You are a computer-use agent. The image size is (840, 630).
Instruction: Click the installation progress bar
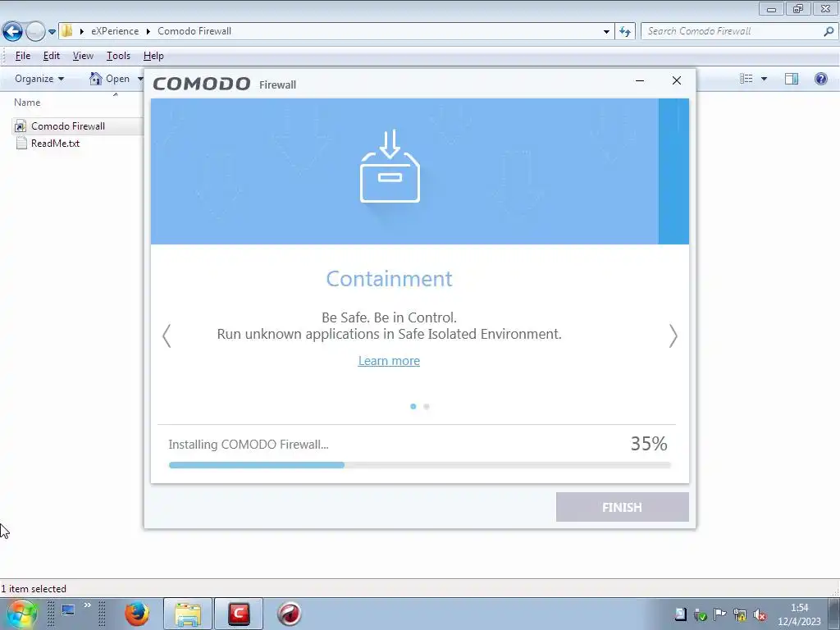[419, 465]
